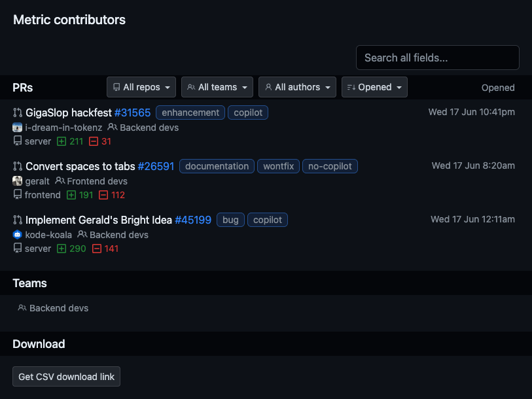Click the Metric contributors heading

(x=69, y=20)
